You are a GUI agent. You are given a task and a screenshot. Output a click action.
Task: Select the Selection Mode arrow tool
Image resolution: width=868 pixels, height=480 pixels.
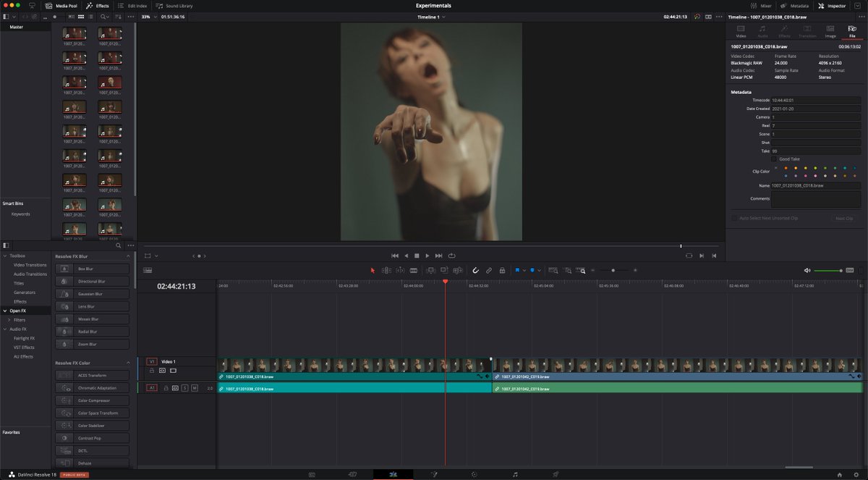(x=373, y=270)
